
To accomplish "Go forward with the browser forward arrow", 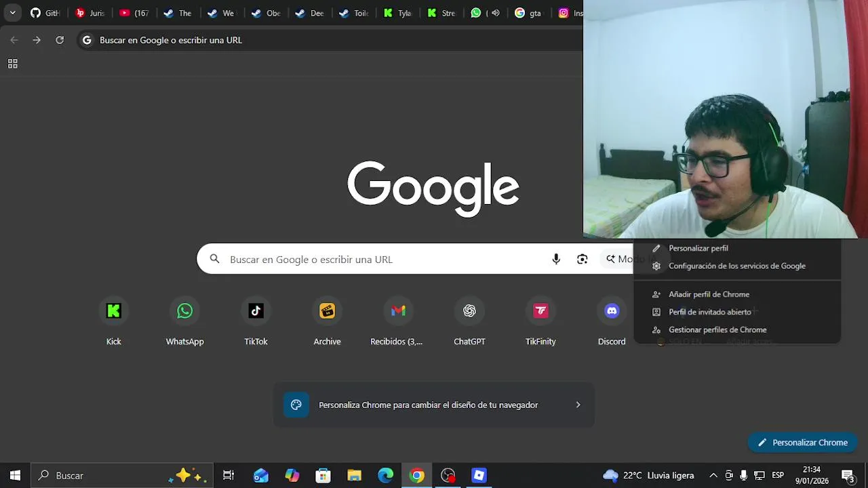I will (37, 40).
